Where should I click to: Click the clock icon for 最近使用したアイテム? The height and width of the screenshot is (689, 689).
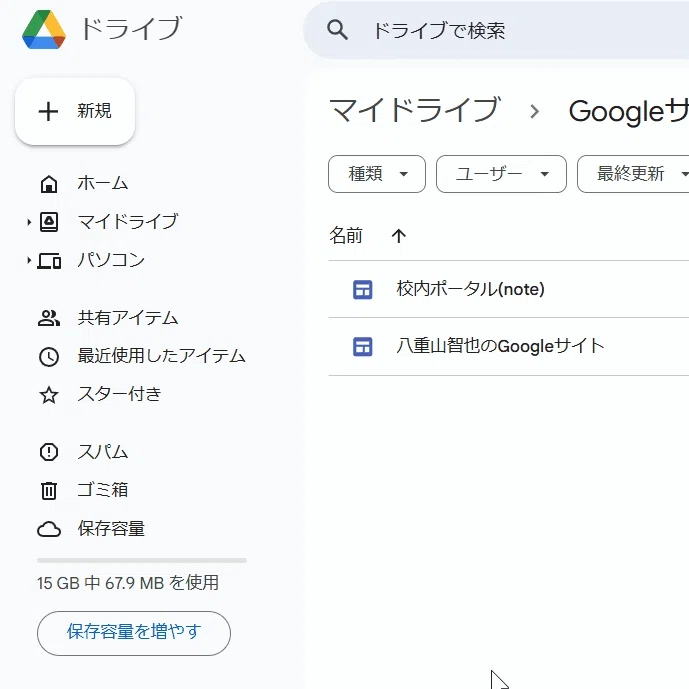point(49,357)
